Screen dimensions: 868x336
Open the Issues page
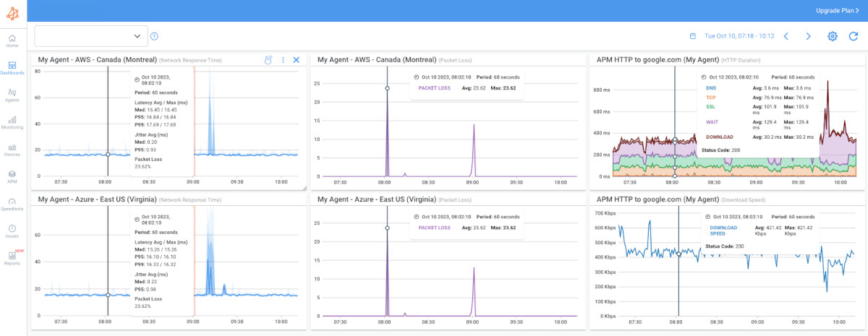pos(12,231)
